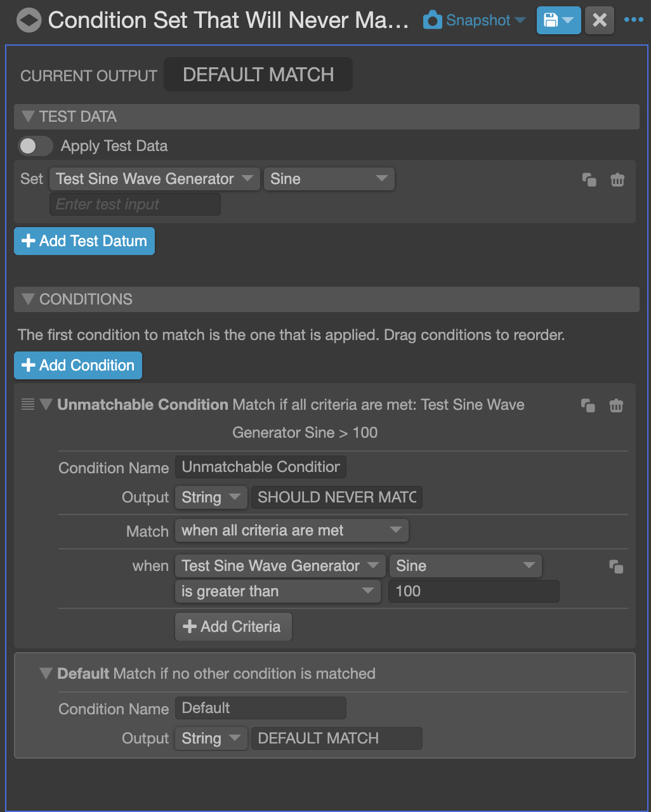Delete the test datum with the trash icon
Image resolution: width=651 pixels, height=812 pixels.
click(617, 180)
